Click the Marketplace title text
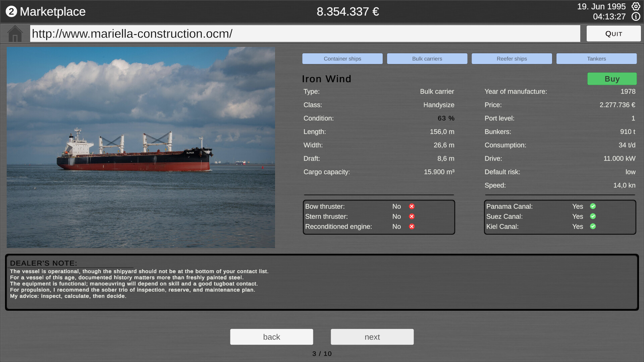The image size is (644, 362). [x=53, y=12]
